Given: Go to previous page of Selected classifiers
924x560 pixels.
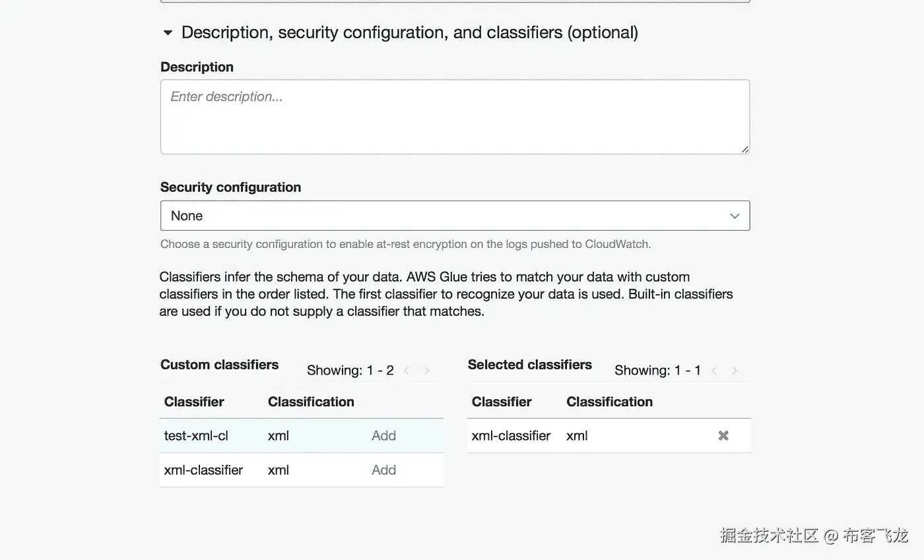Looking at the screenshot, I should click(x=714, y=371).
